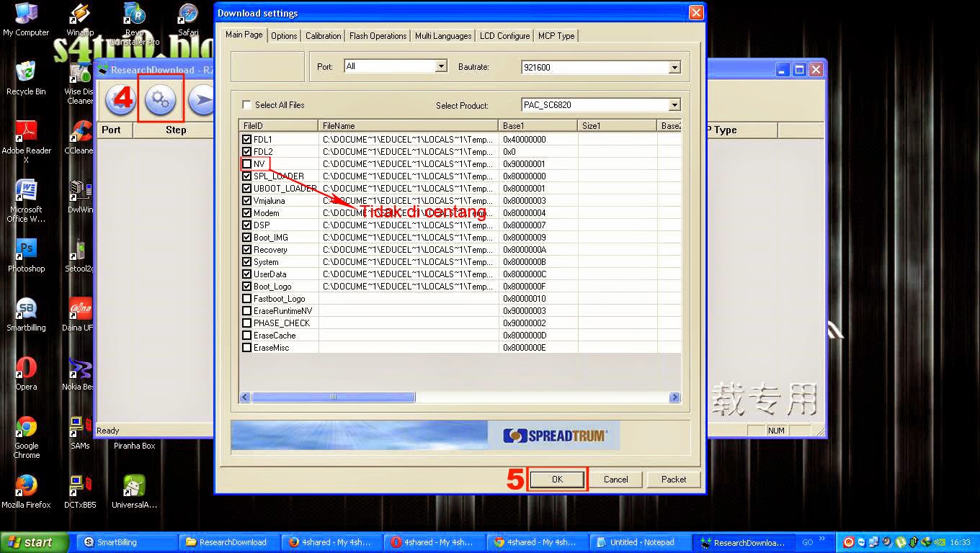980x553 pixels.
Task: Click the Start button on the taskbar
Action: point(34,542)
